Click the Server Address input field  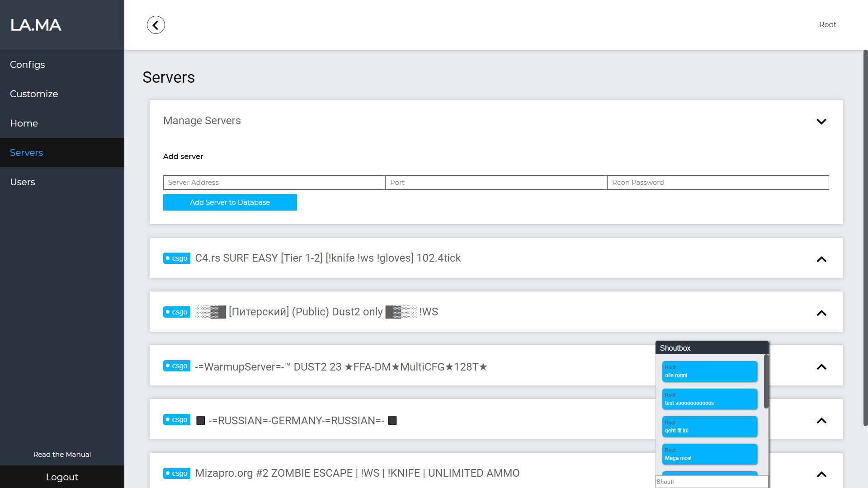point(274,183)
